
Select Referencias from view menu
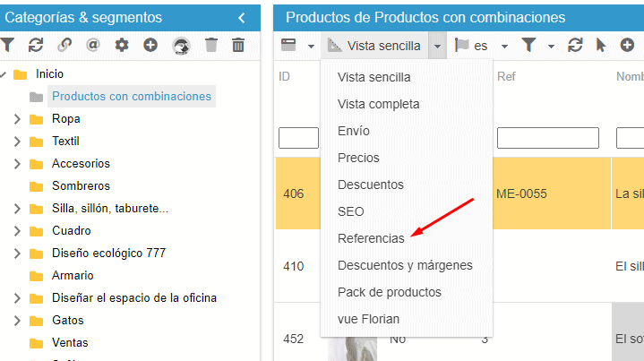tap(371, 238)
